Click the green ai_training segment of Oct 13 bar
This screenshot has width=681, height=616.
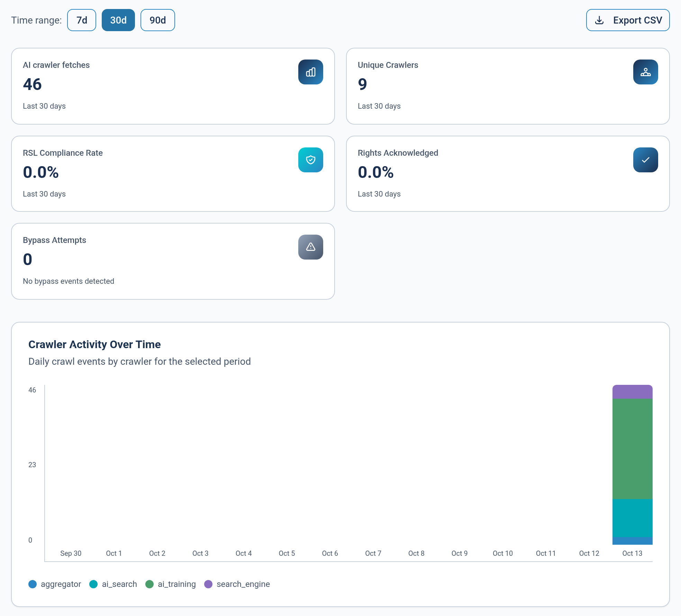point(633,449)
